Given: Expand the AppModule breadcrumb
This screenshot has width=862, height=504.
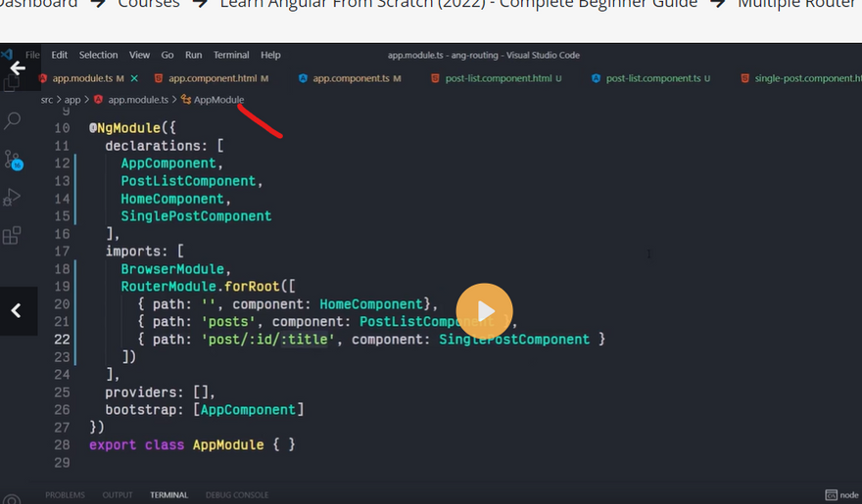Looking at the screenshot, I should [x=218, y=100].
